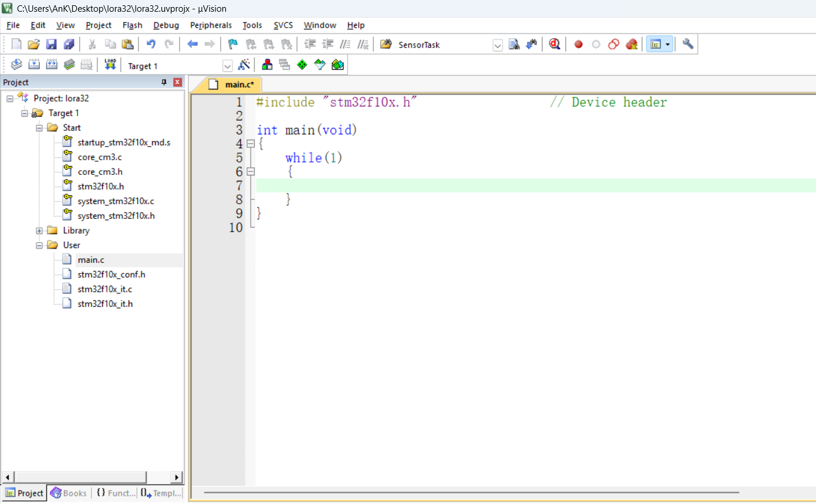
Task: Save the current file via floppy icon
Action: click(52, 45)
